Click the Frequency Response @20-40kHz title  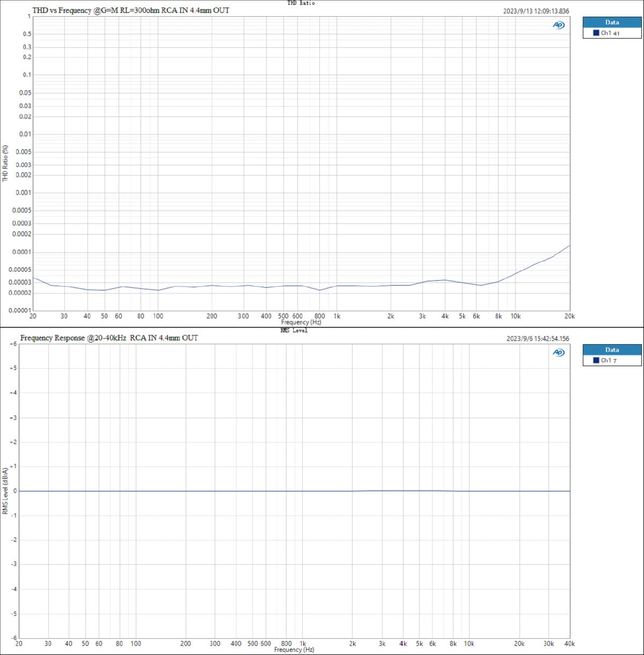click(x=109, y=338)
